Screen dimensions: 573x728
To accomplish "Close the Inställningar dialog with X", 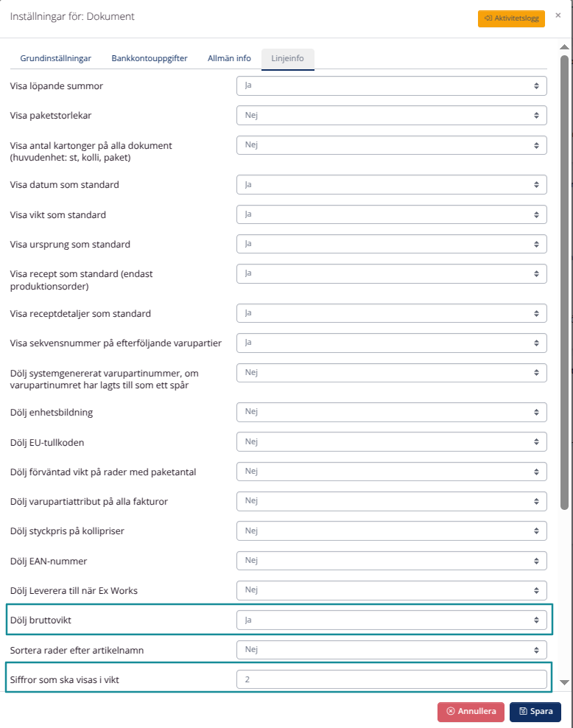I will [x=558, y=15].
